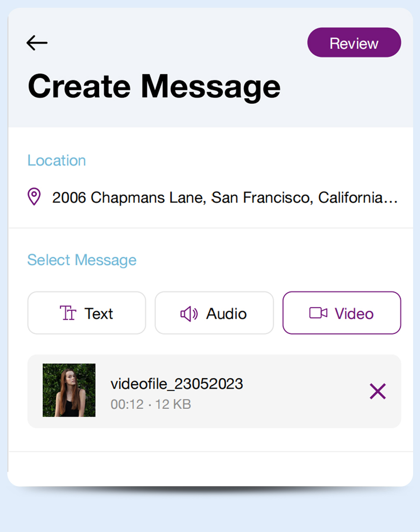Select the Text message type
The width and height of the screenshot is (420, 532).
[x=86, y=313]
